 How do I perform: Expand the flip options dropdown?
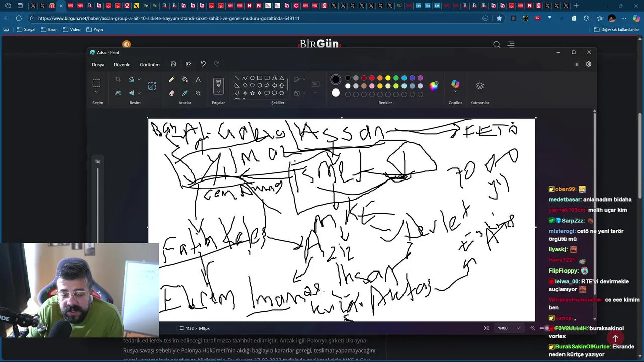click(139, 93)
